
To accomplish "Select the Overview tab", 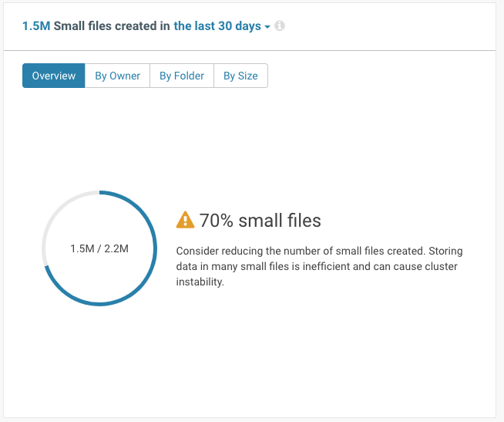I will [x=54, y=76].
